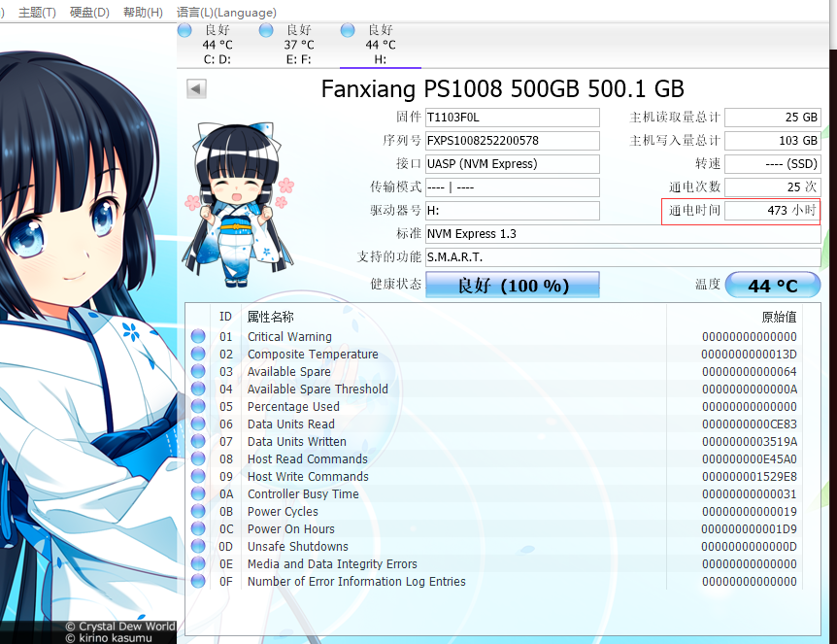Click status icon for Power On Hours
Viewport: 837px width, 644px height.
(x=198, y=528)
